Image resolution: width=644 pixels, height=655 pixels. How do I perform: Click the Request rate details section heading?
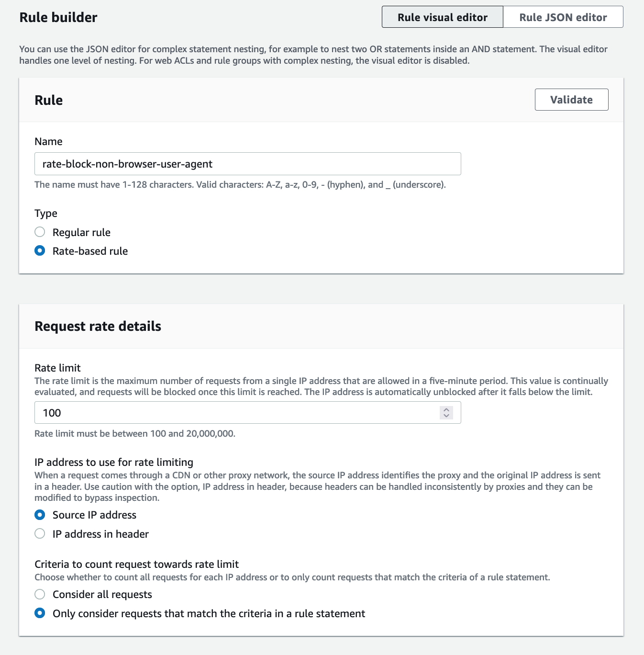tap(98, 326)
